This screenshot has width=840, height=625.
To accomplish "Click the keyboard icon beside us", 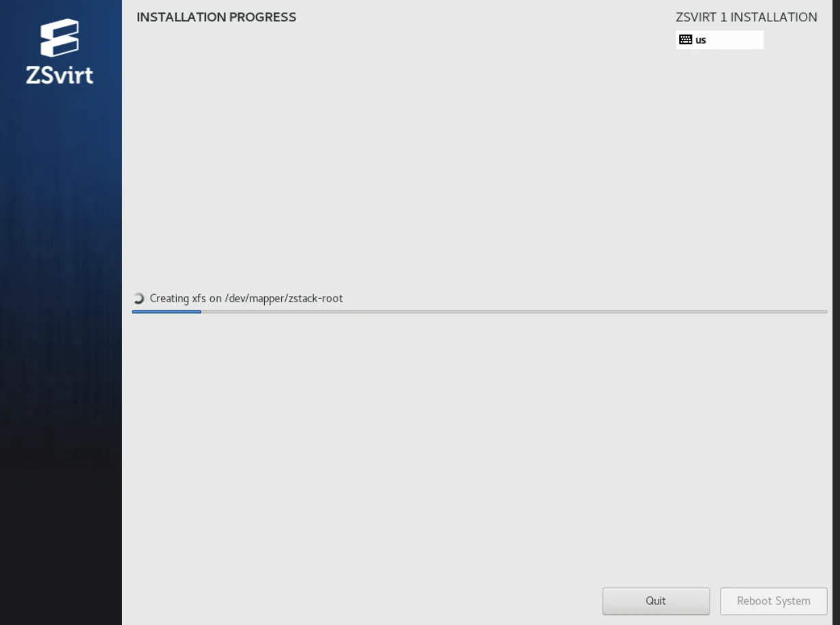I will point(686,40).
